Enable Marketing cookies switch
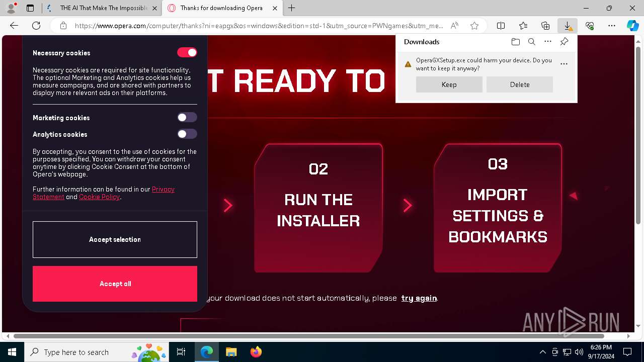This screenshot has width=644, height=362. [187, 117]
